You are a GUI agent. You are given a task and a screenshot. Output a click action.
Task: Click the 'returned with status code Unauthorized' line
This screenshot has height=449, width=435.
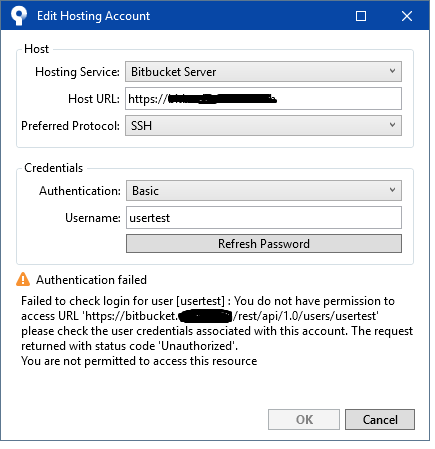click(129, 346)
